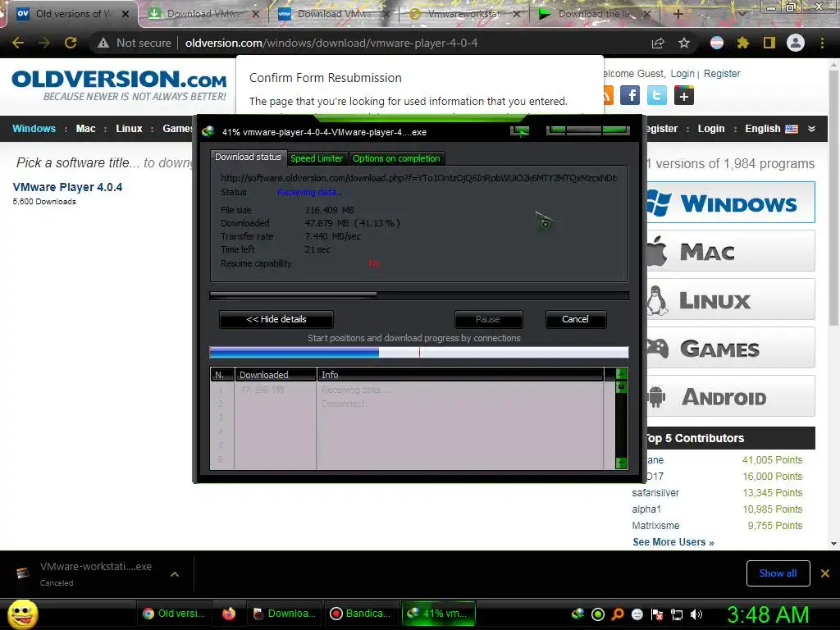Open oldversion Twitter page icon

click(657, 95)
